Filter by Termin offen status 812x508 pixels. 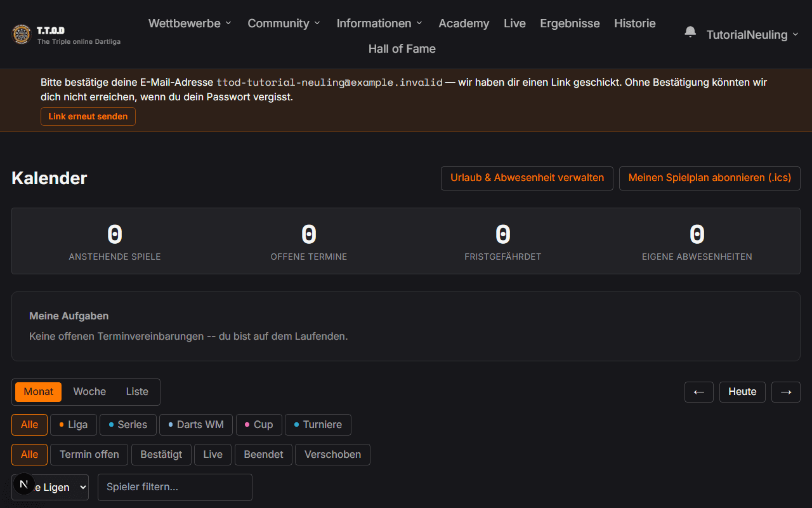[x=89, y=455]
